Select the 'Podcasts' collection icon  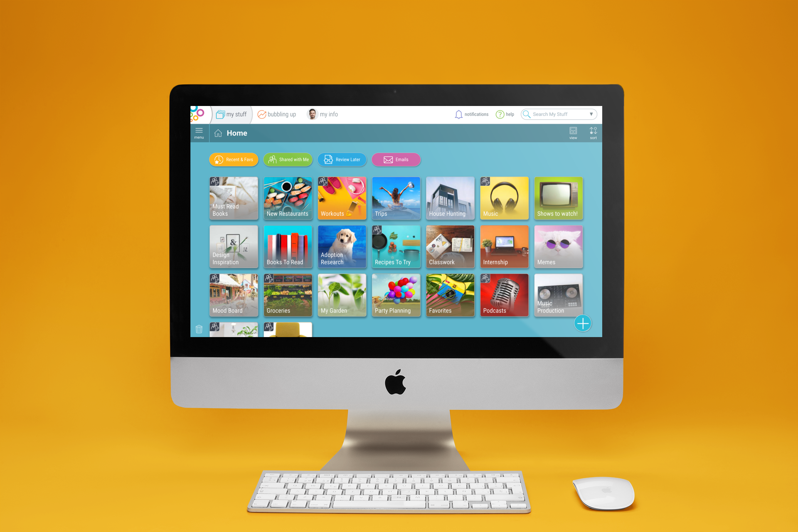pos(504,294)
